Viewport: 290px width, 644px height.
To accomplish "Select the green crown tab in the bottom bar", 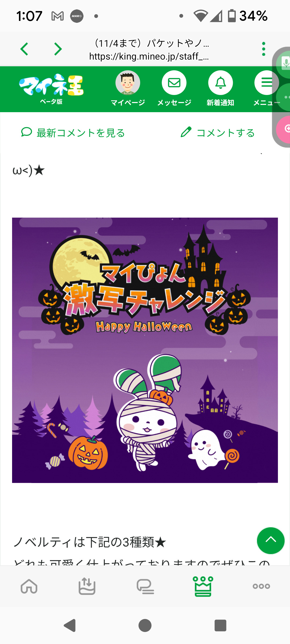I will (203, 586).
